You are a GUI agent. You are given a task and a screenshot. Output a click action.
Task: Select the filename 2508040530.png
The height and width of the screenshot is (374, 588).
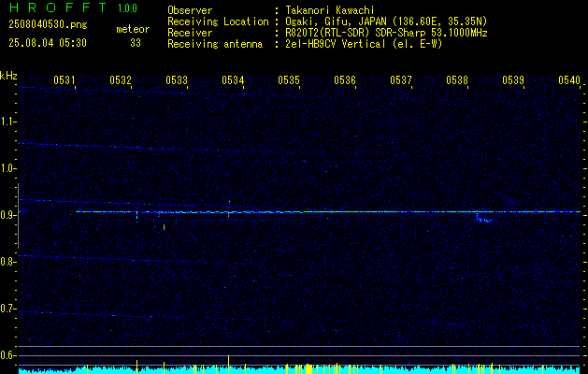click(48, 25)
